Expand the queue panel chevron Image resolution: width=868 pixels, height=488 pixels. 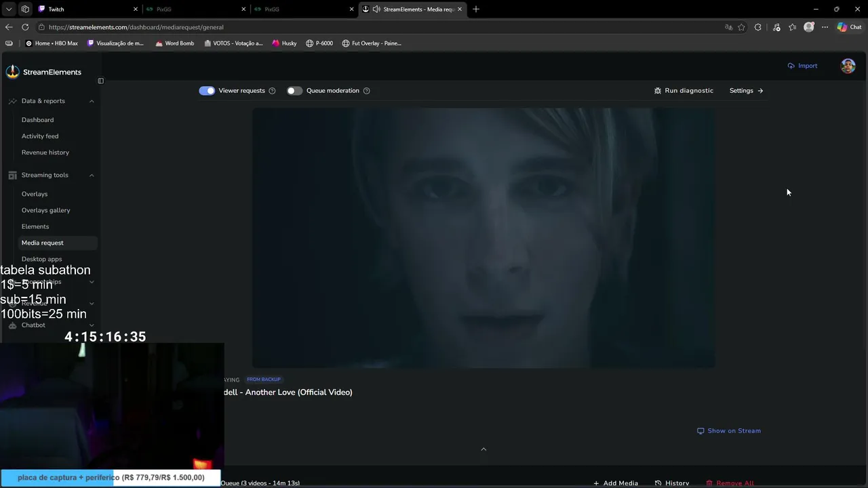pos(484,449)
